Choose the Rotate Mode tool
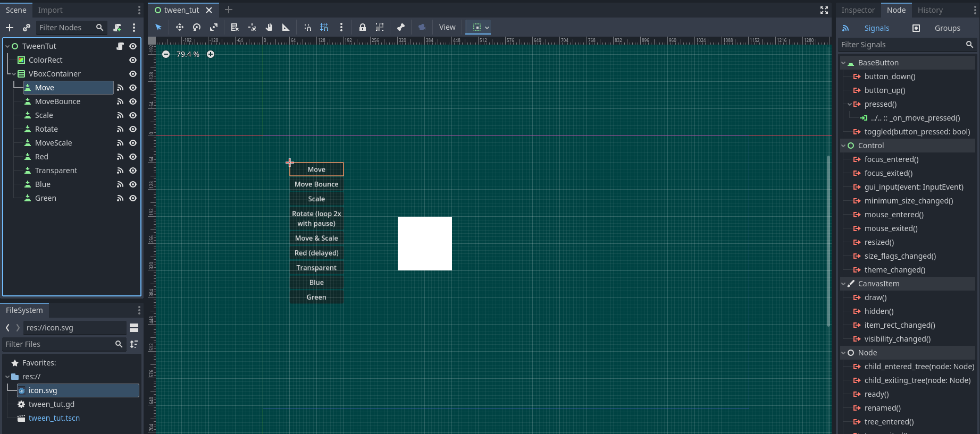Image resolution: width=980 pixels, height=434 pixels. pos(197,27)
